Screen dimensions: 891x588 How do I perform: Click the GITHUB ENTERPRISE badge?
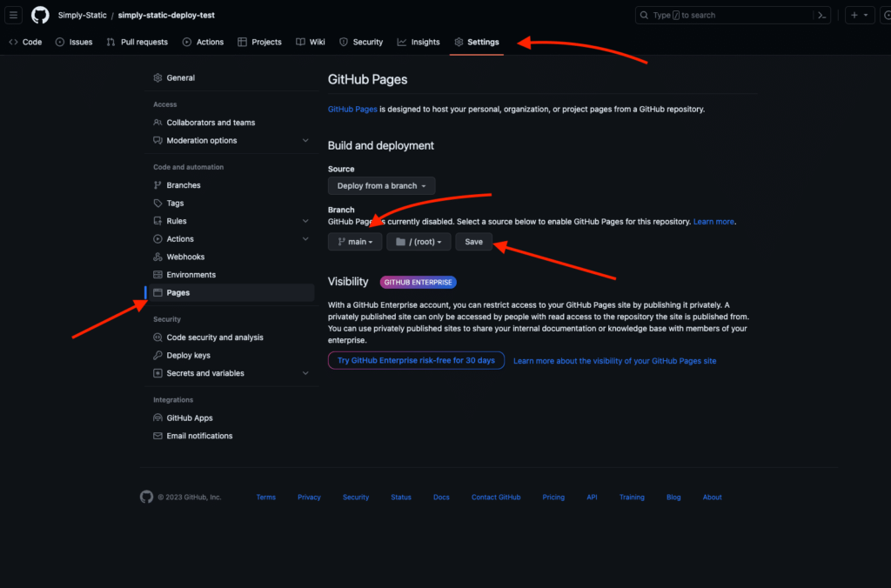[x=418, y=283]
